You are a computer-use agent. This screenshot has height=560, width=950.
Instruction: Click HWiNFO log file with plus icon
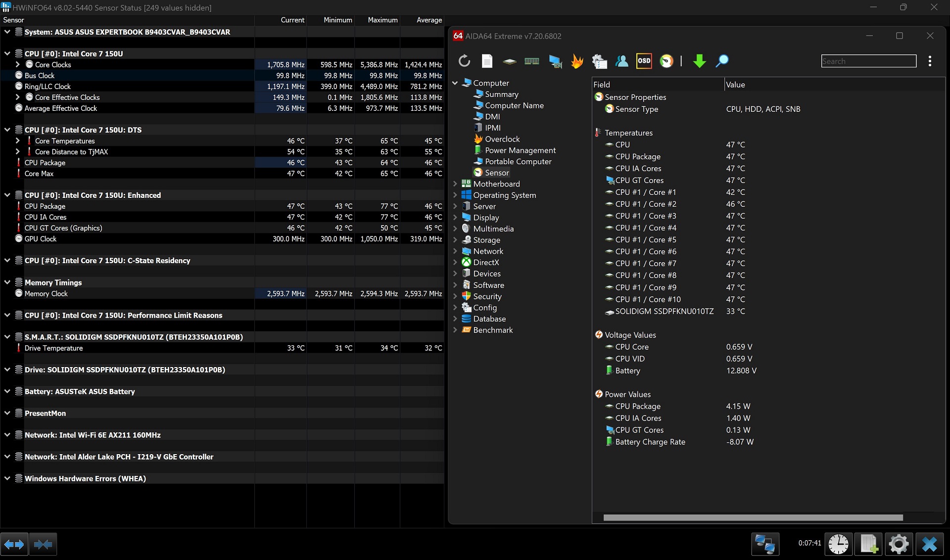[868, 544]
